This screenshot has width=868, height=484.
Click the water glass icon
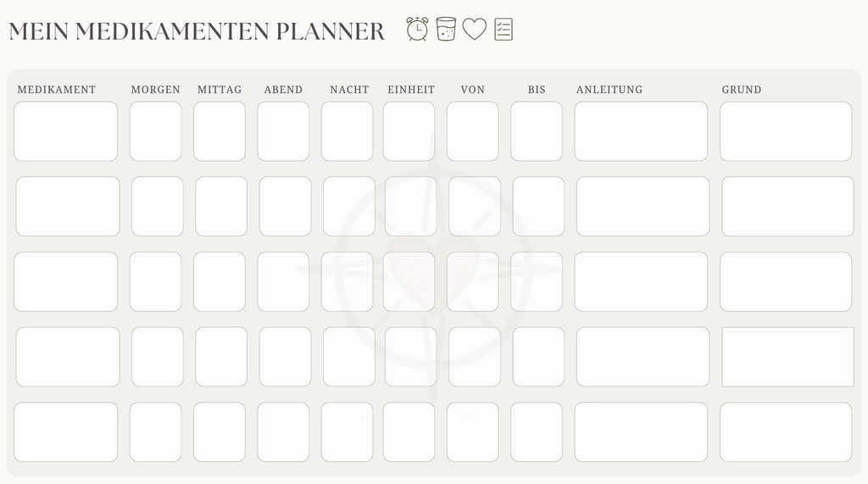[x=446, y=29]
